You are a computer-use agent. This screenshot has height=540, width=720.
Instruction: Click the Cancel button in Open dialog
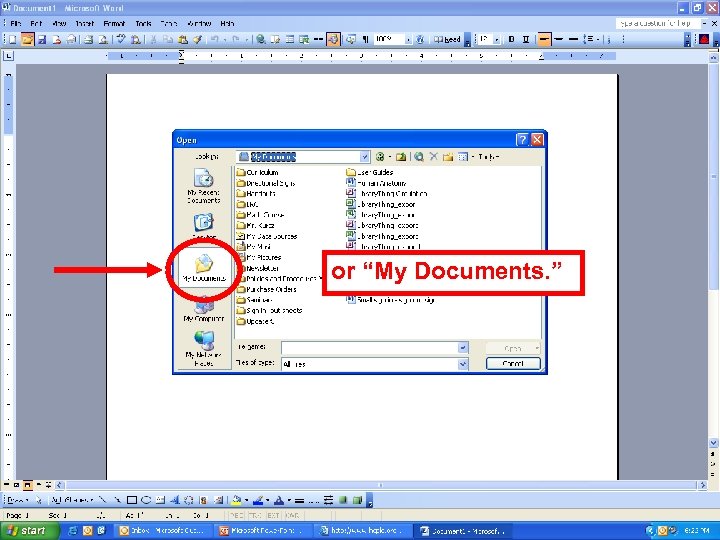[513, 364]
